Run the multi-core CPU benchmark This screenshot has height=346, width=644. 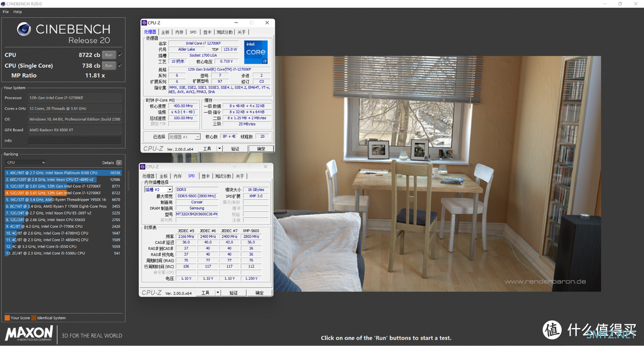pyautogui.click(x=109, y=55)
